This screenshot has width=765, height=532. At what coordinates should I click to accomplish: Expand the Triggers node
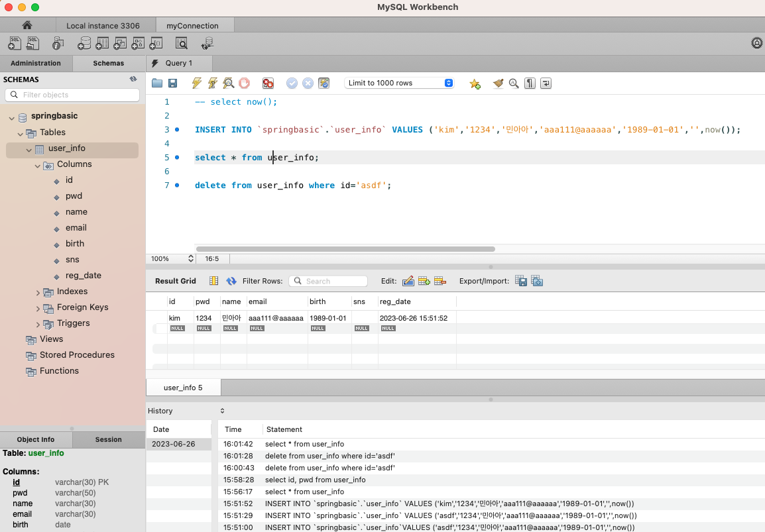point(38,324)
